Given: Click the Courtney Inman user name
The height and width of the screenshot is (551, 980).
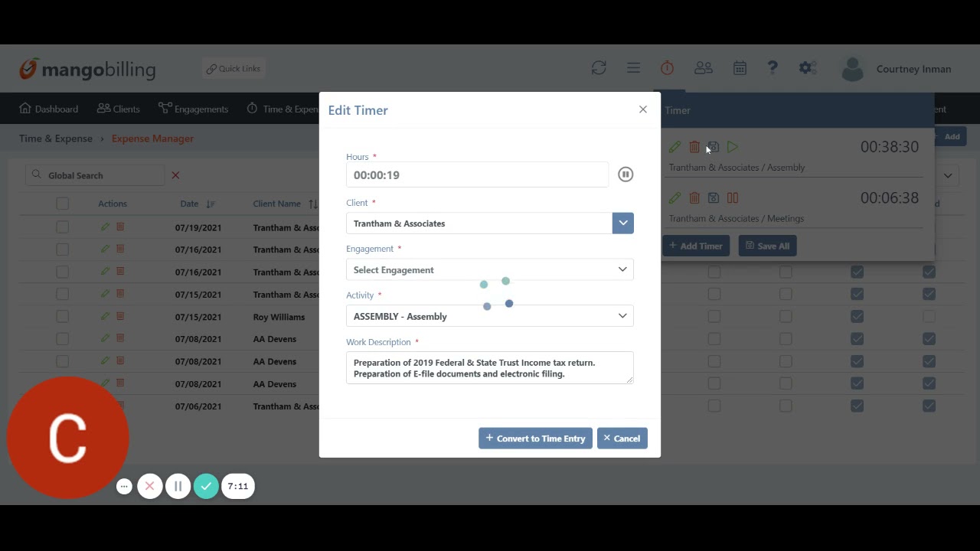Looking at the screenshot, I should click(x=913, y=69).
